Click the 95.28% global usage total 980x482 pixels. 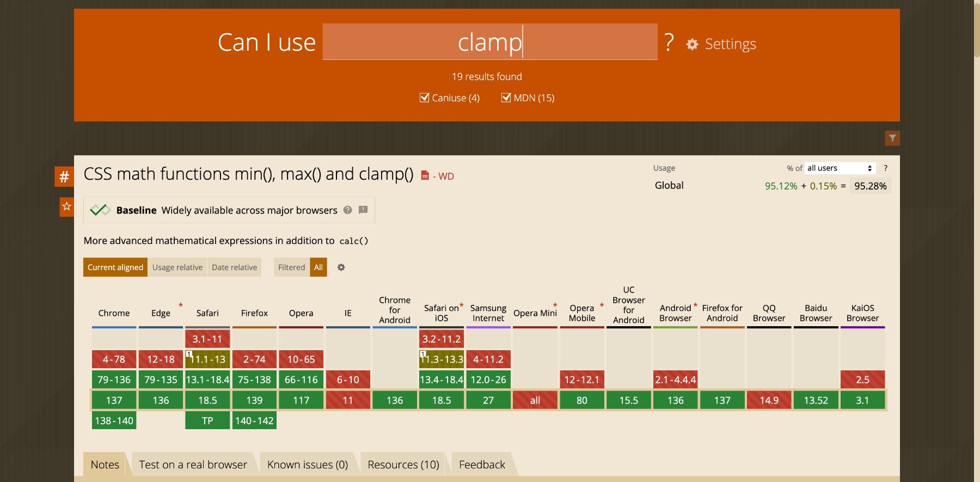click(x=871, y=186)
